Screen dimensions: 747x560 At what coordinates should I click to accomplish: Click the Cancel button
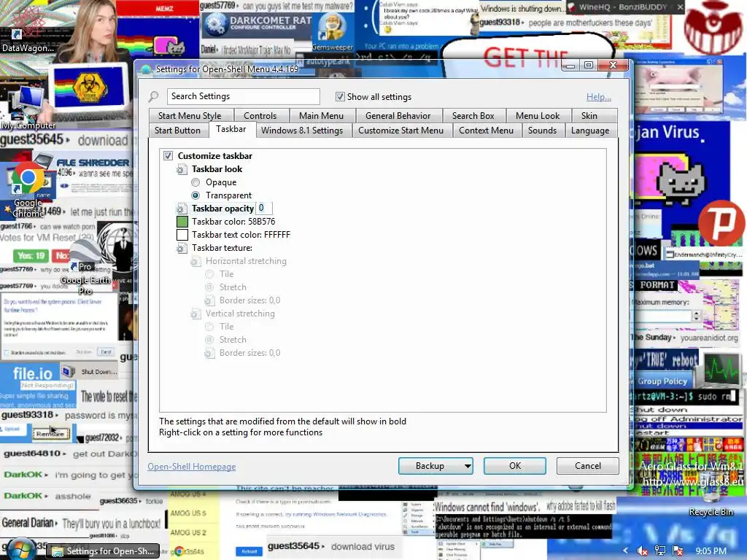click(588, 466)
